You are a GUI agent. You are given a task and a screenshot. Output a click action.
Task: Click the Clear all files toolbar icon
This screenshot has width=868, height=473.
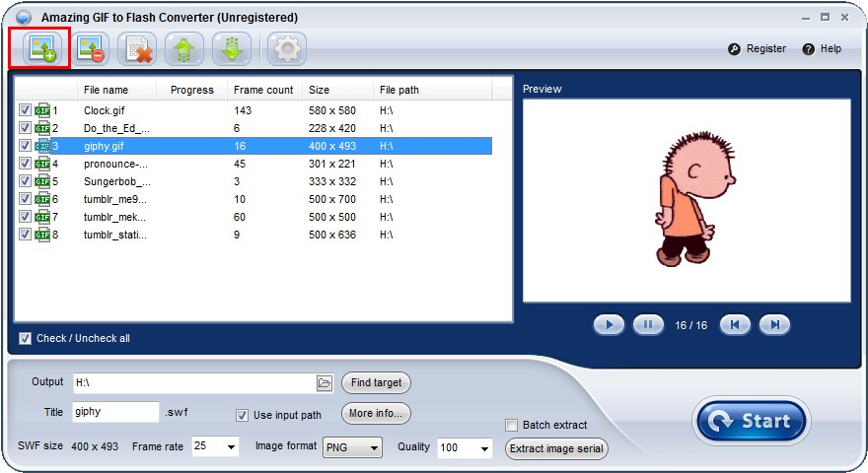pyautogui.click(x=138, y=48)
